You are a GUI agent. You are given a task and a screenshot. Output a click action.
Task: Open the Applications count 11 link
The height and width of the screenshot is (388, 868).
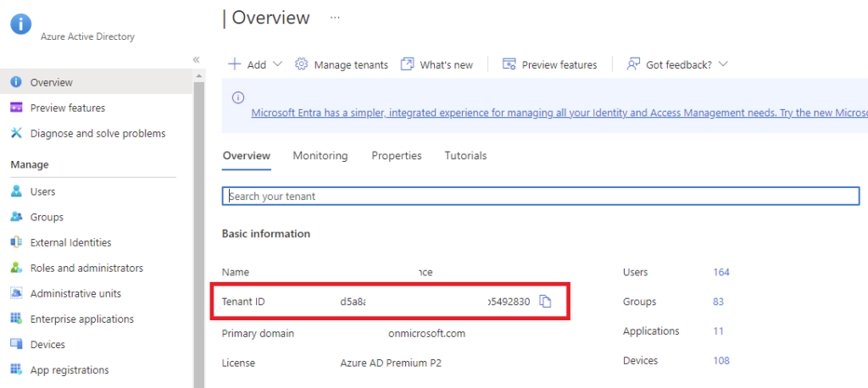click(x=718, y=331)
